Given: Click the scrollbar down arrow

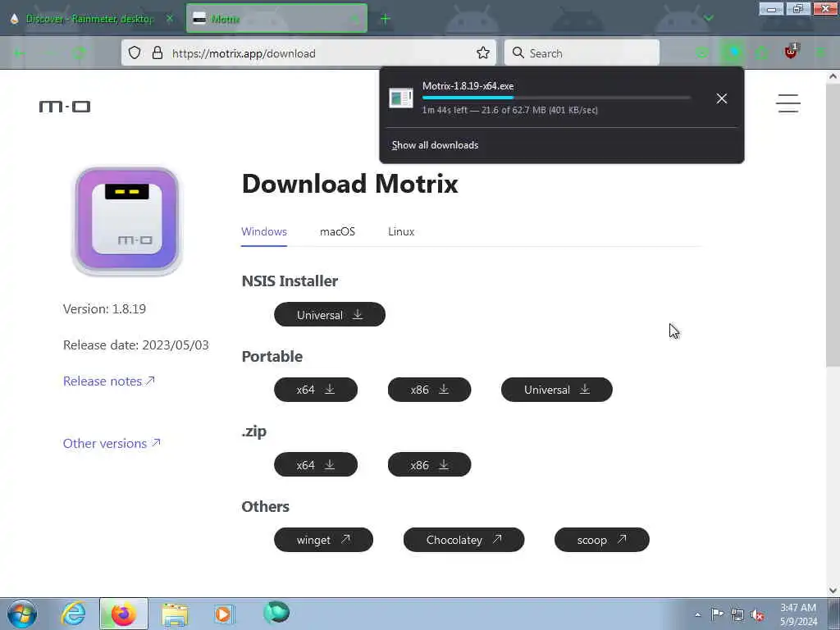Looking at the screenshot, I should tap(833, 590).
